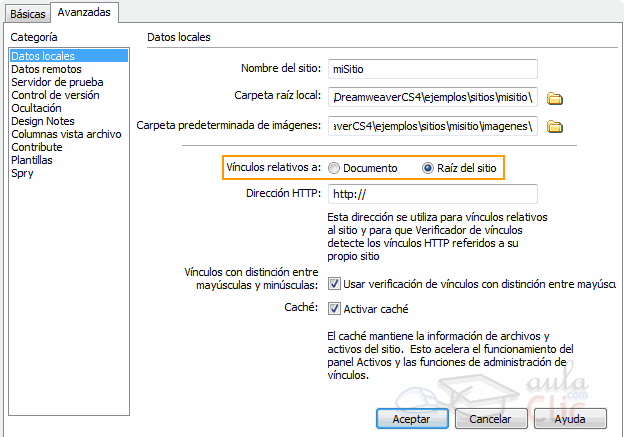
Task: Select the Documento radio button
Action: pos(334,168)
